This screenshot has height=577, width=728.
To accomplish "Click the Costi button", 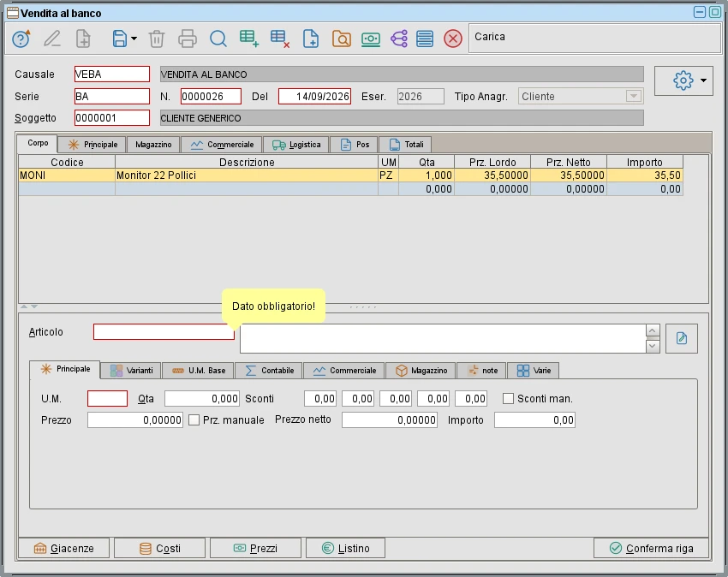I will (159, 548).
